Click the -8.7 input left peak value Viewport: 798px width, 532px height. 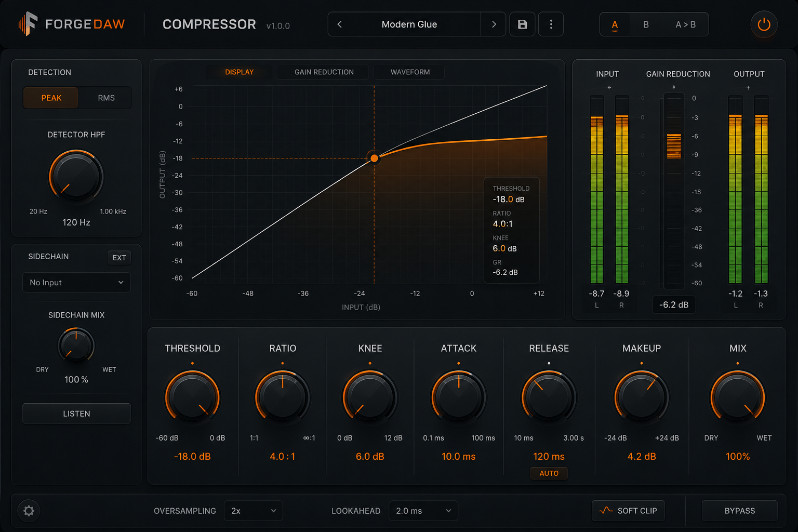coord(596,294)
